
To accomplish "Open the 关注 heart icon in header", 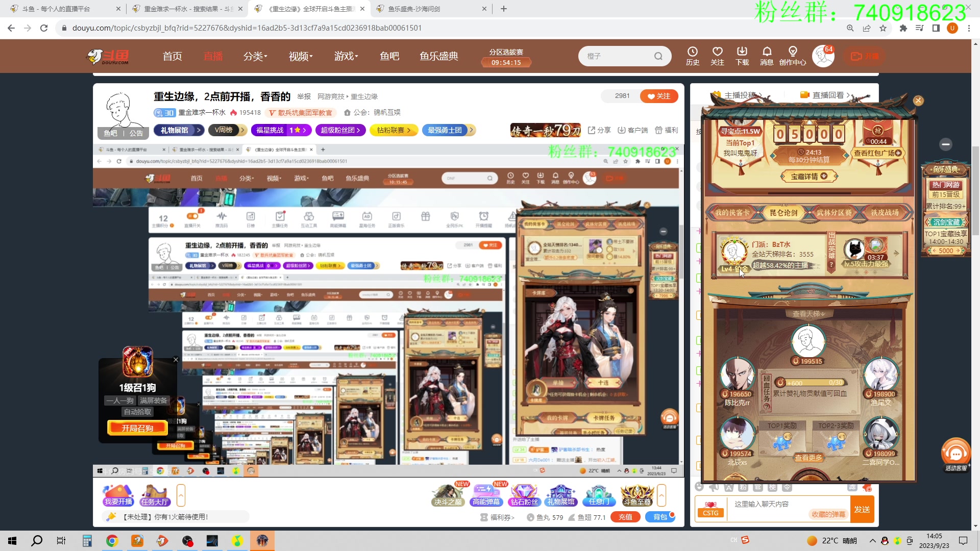I will pos(717,56).
